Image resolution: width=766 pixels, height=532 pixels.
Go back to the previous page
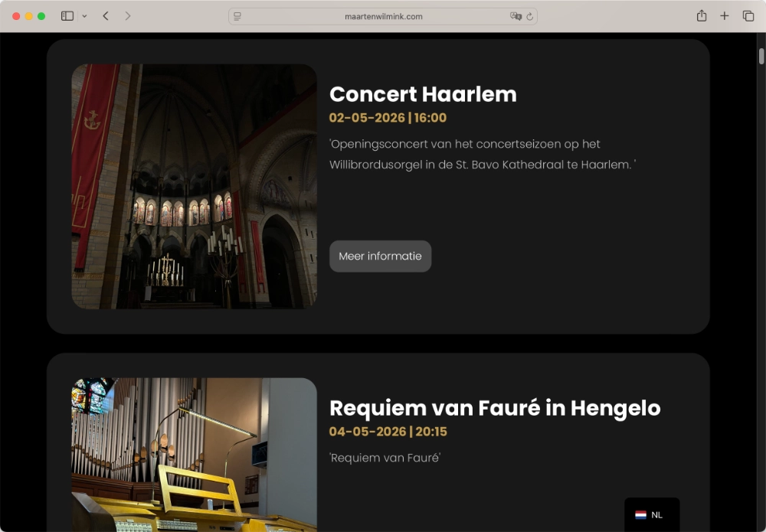click(x=106, y=16)
